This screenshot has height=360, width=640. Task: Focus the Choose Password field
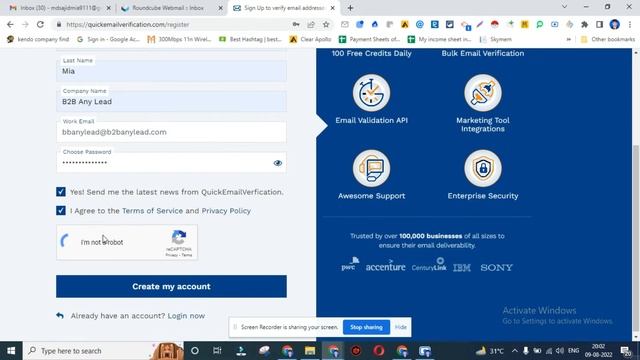[x=171, y=162]
